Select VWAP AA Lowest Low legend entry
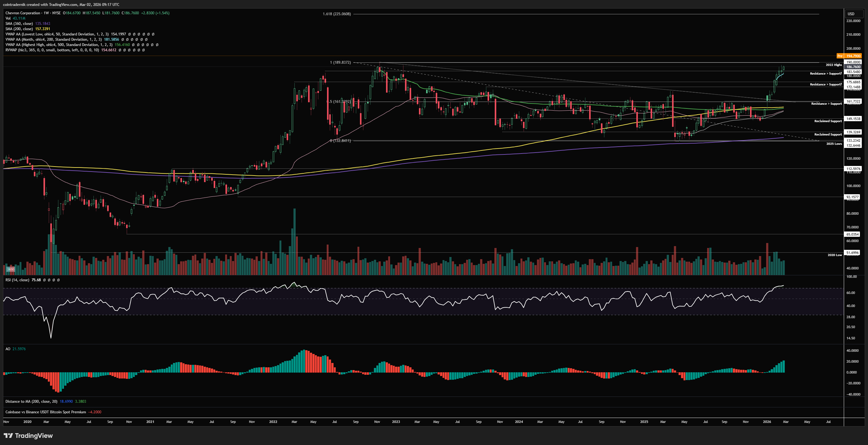 (57, 34)
